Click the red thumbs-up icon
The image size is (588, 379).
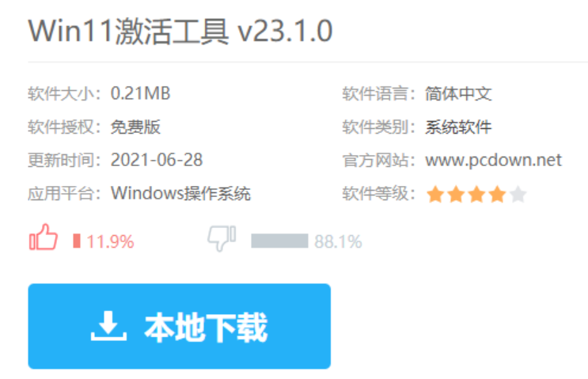[x=44, y=237]
